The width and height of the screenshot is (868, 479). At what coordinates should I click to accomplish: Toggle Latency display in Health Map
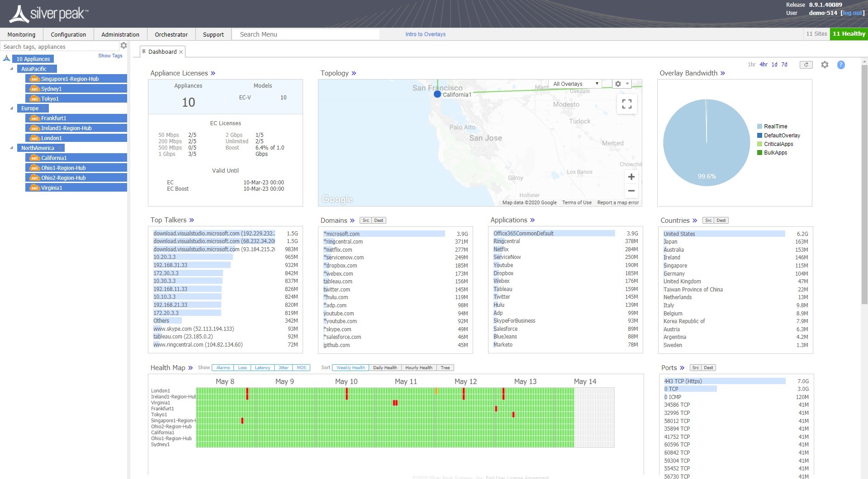tap(263, 368)
